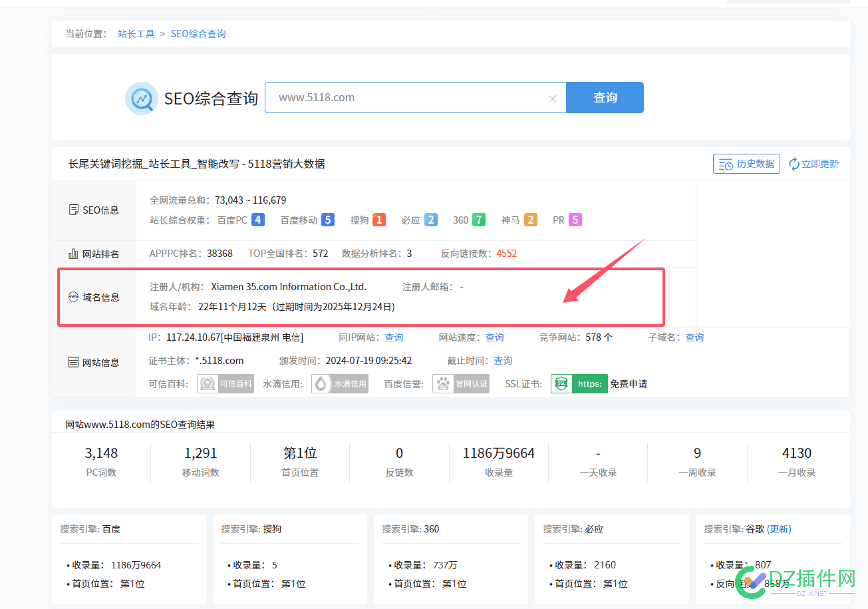Click the 查询 search button
Image resolution: width=868 pixels, height=609 pixels.
click(x=605, y=97)
